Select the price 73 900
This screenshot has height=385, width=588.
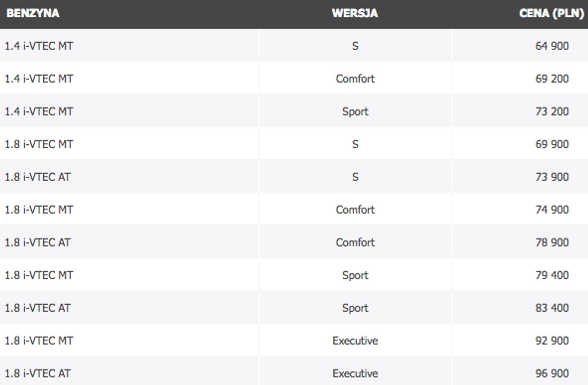tap(552, 177)
